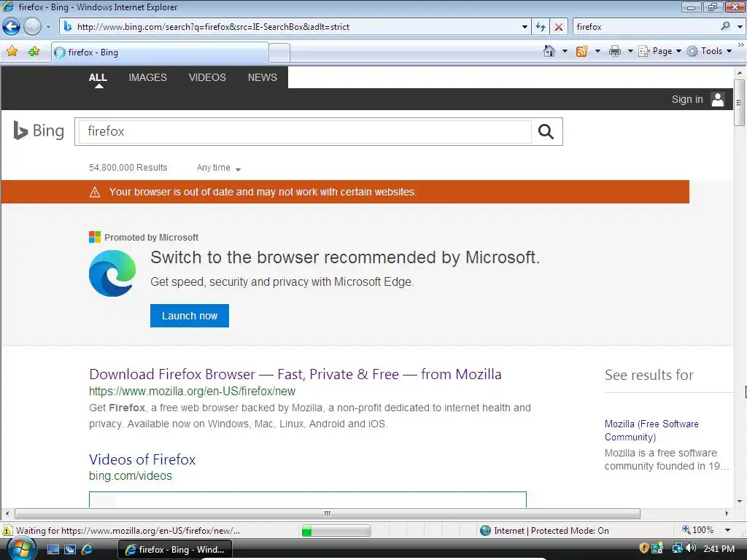The image size is (747, 560).
Task: Click the vertical scrollbar down arrow
Action: [740, 501]
